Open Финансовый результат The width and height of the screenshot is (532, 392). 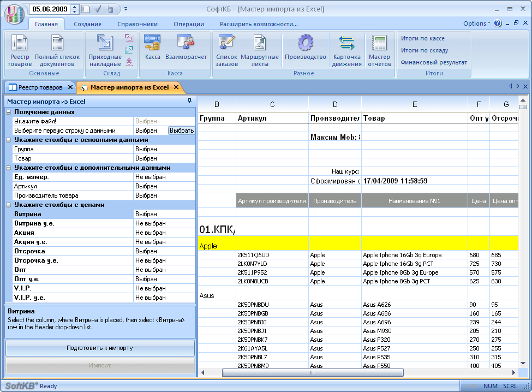pos(434,62)
